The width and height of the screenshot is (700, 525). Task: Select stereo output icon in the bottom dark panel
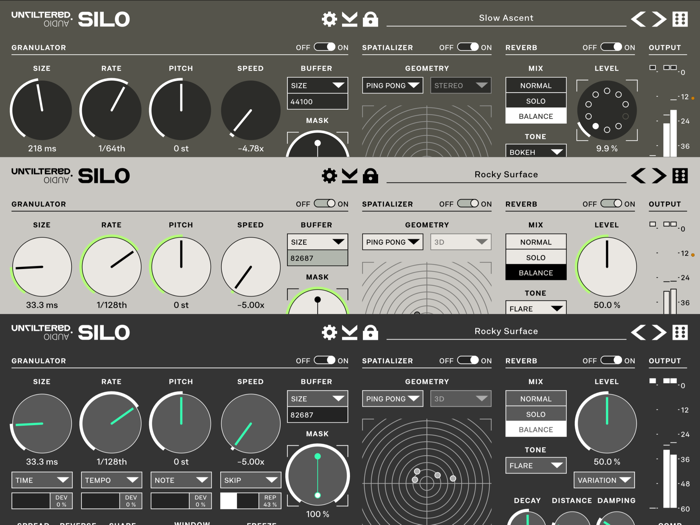tap(670, 381)
